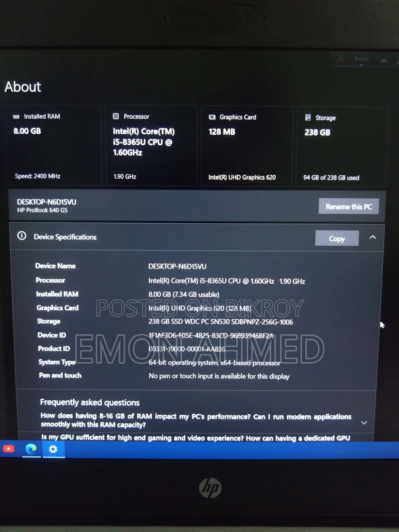Click the 8.00 GB value in RAM card
This screenshot has height=532, width=399.
pyautogui.click(x=27, y=131)
